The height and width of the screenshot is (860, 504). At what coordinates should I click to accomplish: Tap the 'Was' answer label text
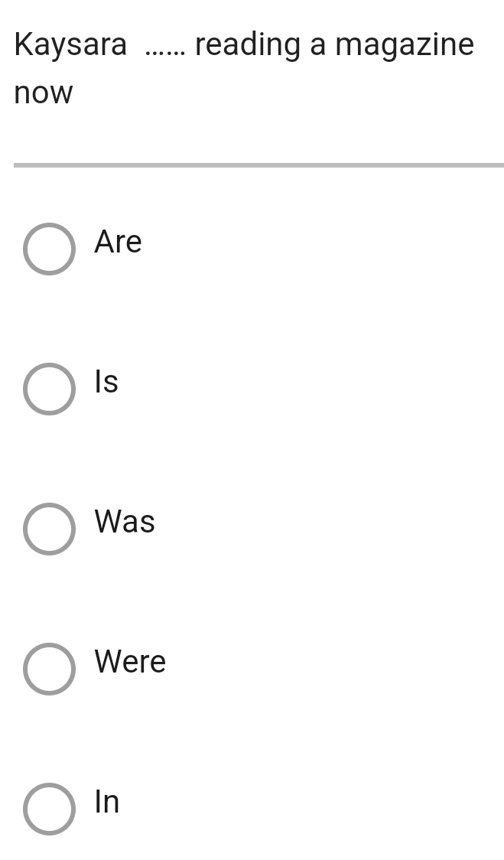pos(125,521)
